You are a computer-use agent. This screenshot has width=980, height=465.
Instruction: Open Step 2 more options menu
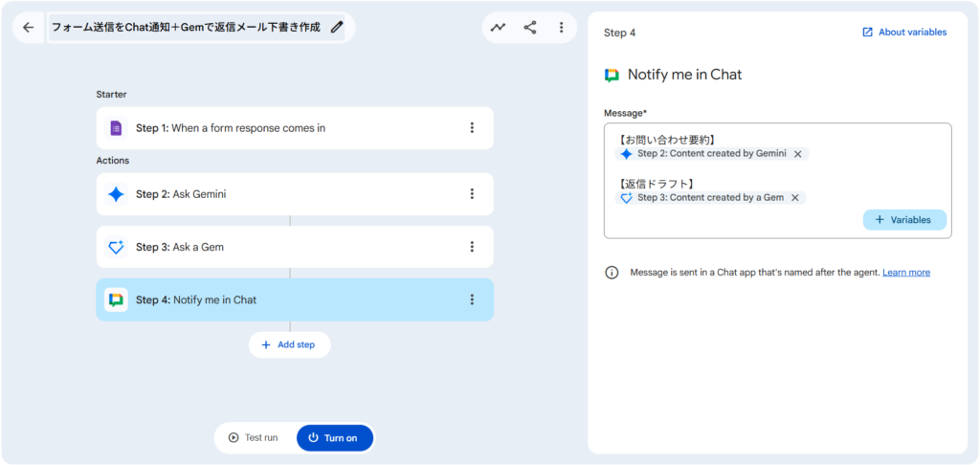coord(471,194)
